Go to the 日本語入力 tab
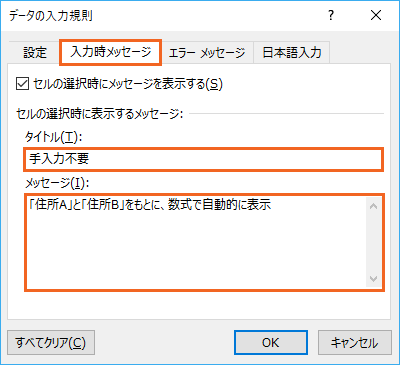The image size is (400, 365). [x=292, y=53]
